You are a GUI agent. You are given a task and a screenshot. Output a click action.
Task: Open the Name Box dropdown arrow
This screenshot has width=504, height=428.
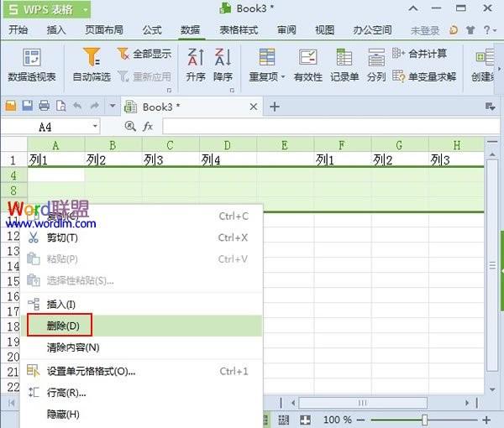[x=95, y=126]
